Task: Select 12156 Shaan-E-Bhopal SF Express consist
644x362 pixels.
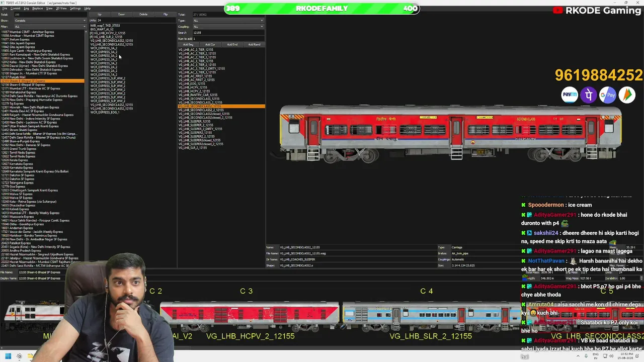Action: [x=23, y=85]
